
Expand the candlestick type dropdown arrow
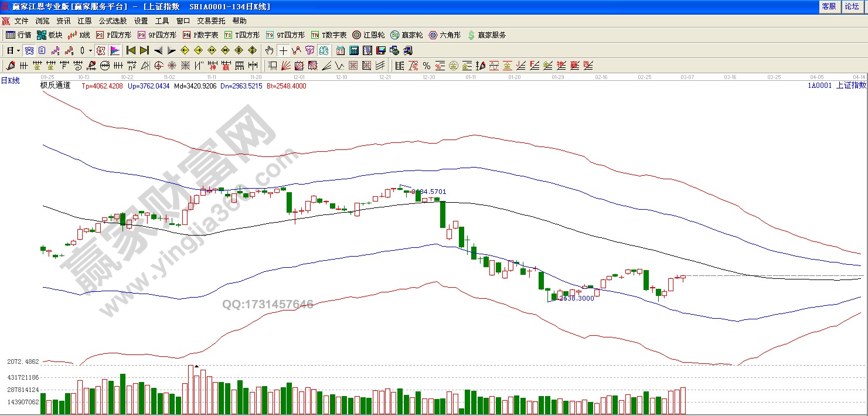(90, 50)
